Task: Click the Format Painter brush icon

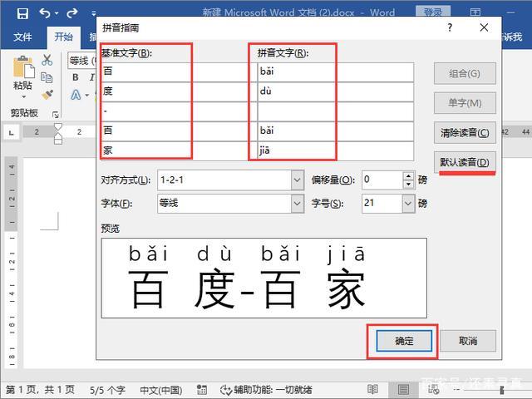Action: [x=47, y=95]
